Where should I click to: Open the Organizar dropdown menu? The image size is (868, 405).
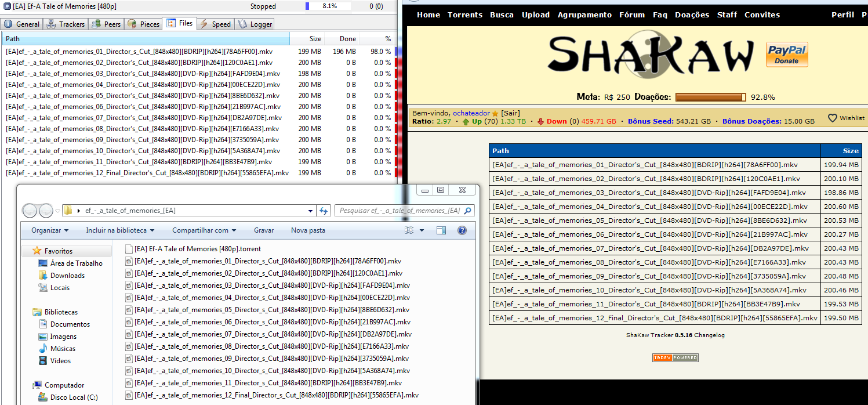tap(50, 230)
